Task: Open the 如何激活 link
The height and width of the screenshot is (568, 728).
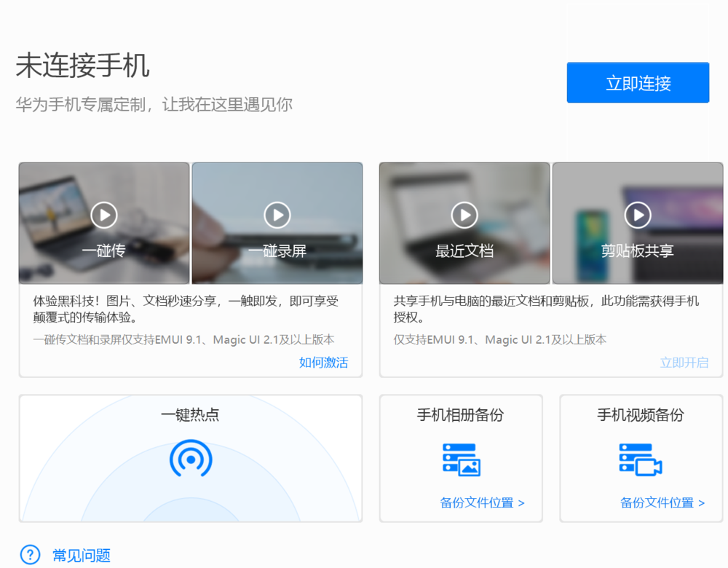Action: pos(324,362)
